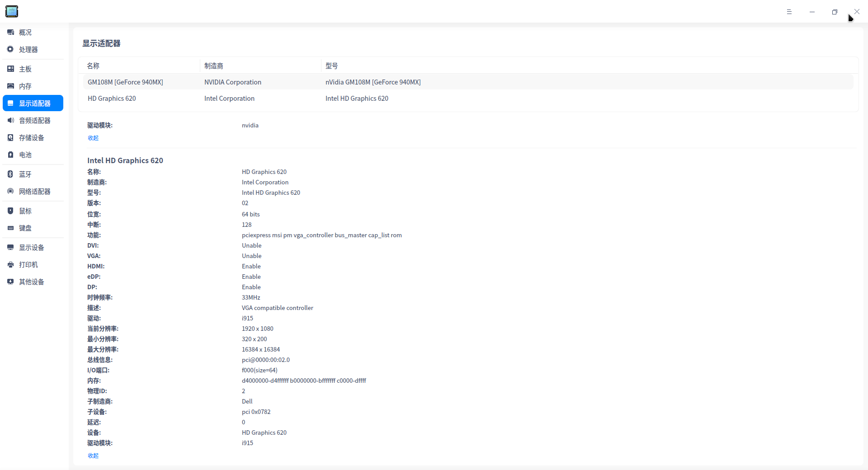The height and width of the screenshot is (470, 868).
Task: Click the bold Intel HD Graphics 620 section heading
Action: tap(125, 160)
